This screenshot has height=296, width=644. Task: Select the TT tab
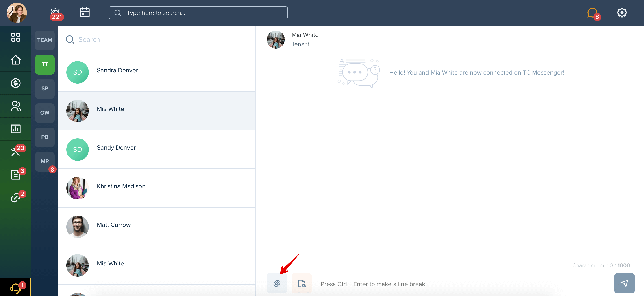point(45,64)
